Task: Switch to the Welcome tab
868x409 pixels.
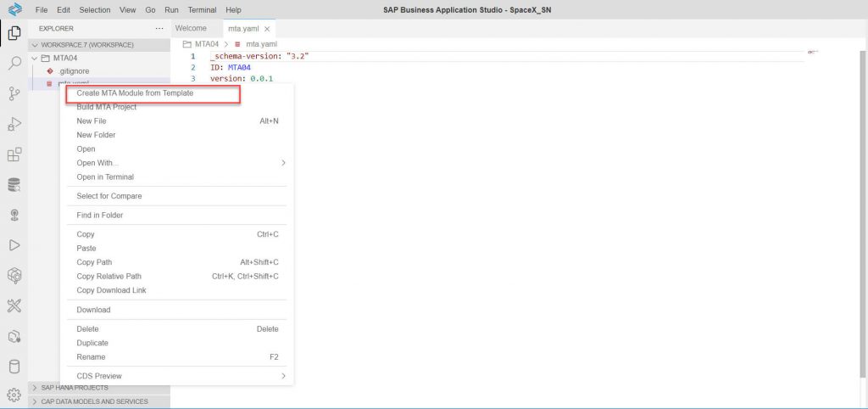Action: [191, 28]
